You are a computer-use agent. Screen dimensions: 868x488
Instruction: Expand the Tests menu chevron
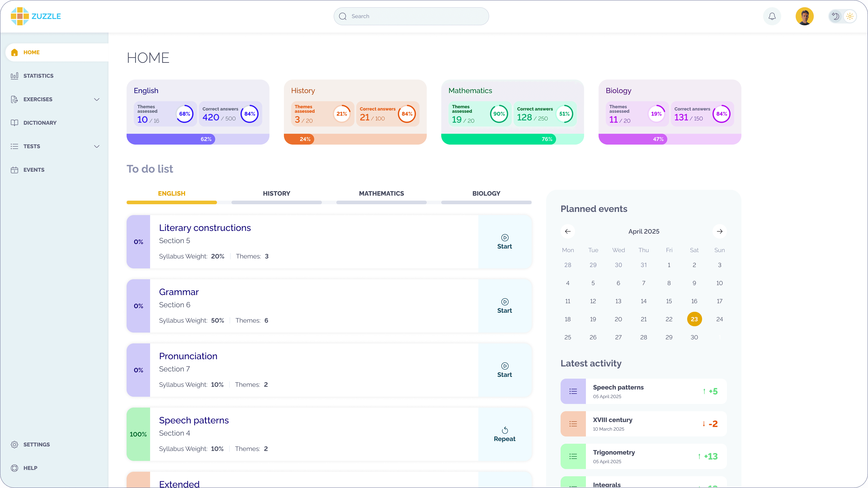97,146
